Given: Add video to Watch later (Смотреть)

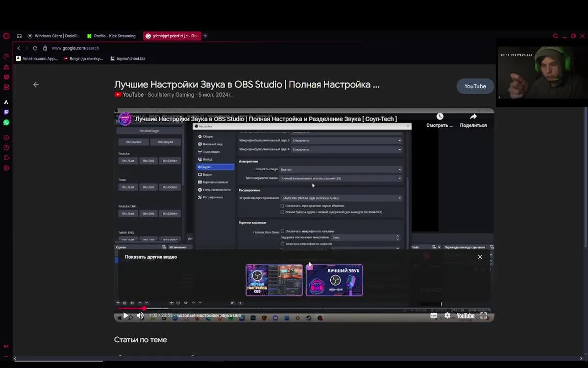Looking at the screenshot, I should 439,121.
